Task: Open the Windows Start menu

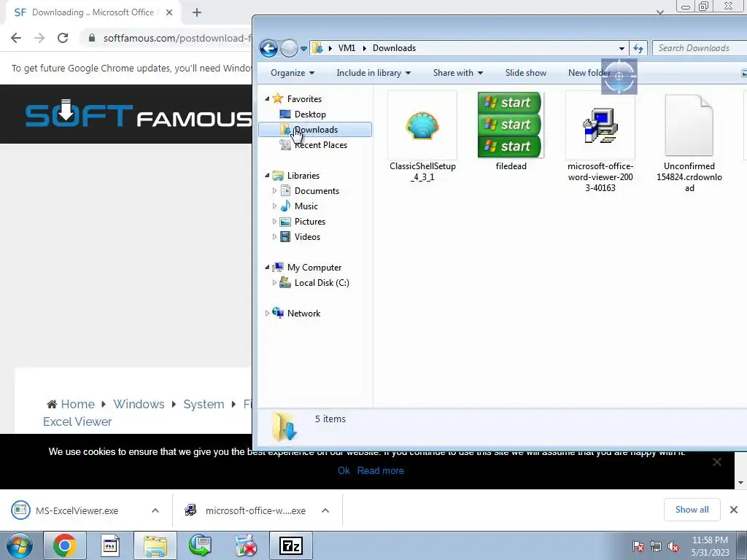Action: point(19,545)
